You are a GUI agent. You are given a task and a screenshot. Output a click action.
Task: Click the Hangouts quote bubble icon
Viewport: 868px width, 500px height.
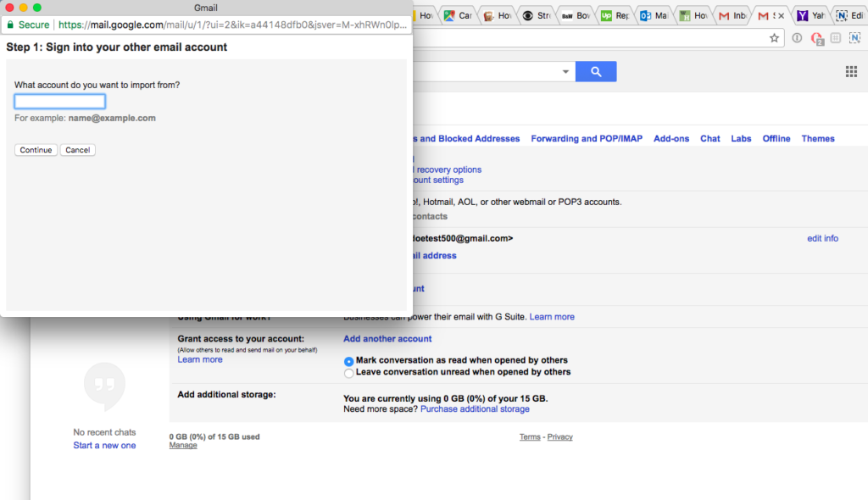pyautogui.click(x=104, y=386)
